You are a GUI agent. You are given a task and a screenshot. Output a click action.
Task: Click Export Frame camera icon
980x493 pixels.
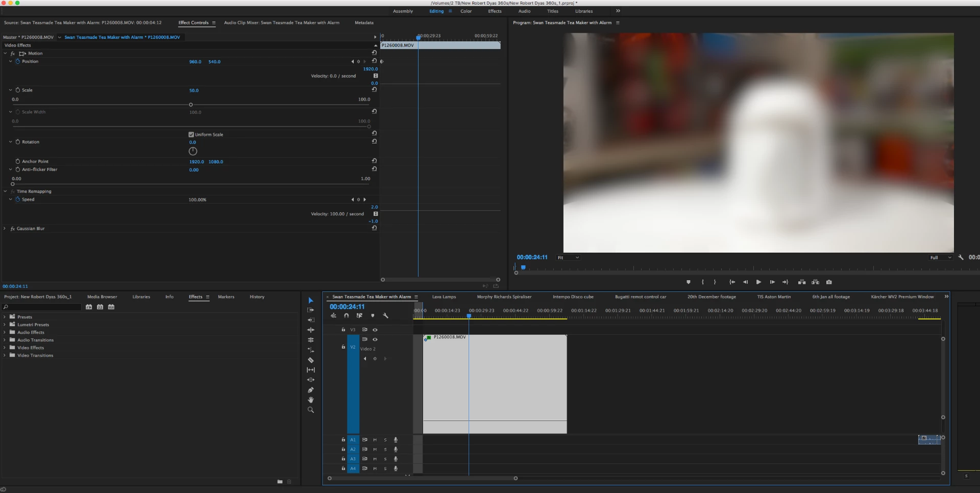[x=829, y=282]
